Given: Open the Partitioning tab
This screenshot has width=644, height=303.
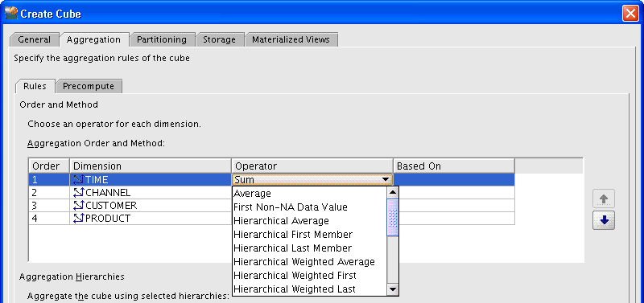Looking at the screenshot, I should (x=162, y=39).
